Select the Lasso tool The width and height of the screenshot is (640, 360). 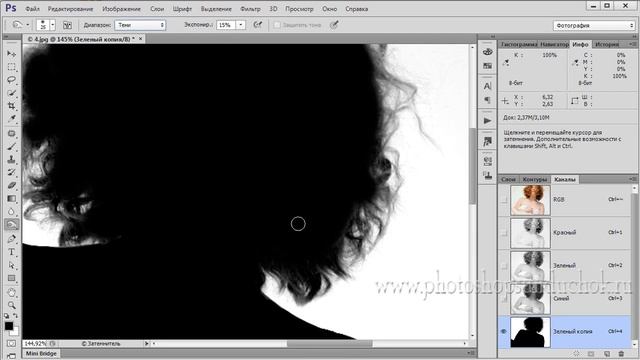coord(11,80)
